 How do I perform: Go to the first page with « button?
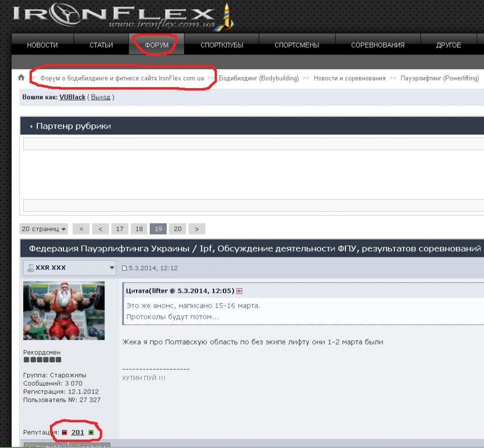(81, 229)
